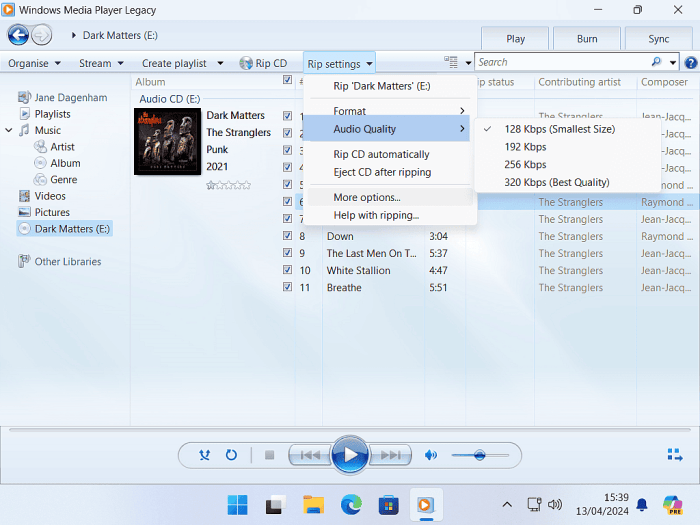Open the Organise dropdown

point(34,63)
